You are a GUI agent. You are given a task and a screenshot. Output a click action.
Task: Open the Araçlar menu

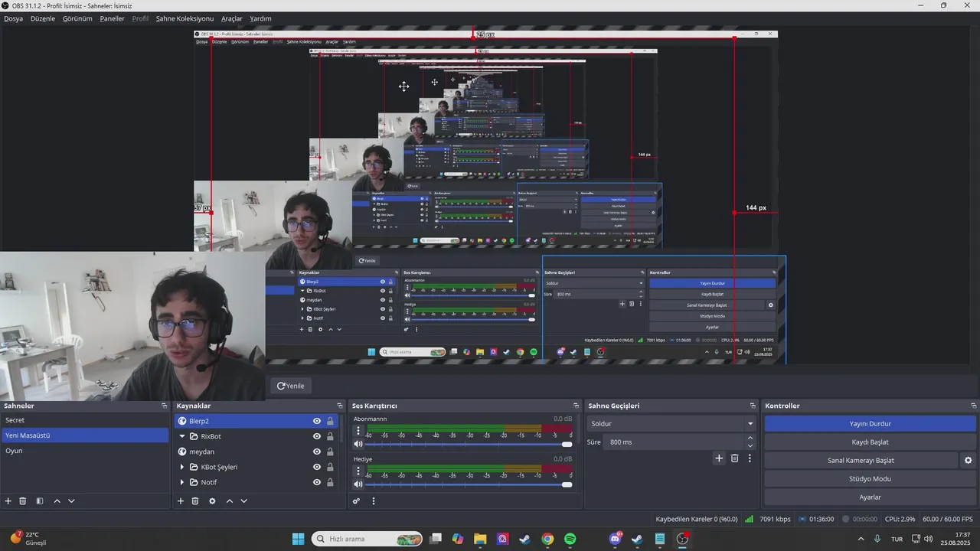click(x=232, y=18)
